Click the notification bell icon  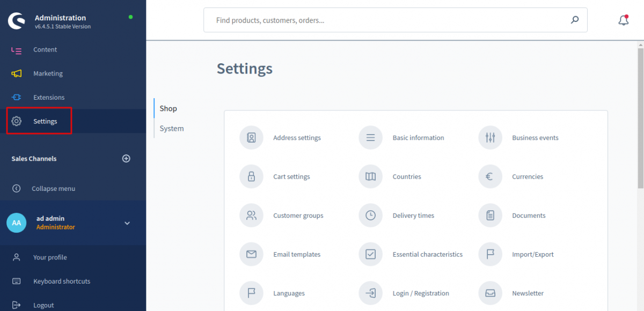point(623,20)
